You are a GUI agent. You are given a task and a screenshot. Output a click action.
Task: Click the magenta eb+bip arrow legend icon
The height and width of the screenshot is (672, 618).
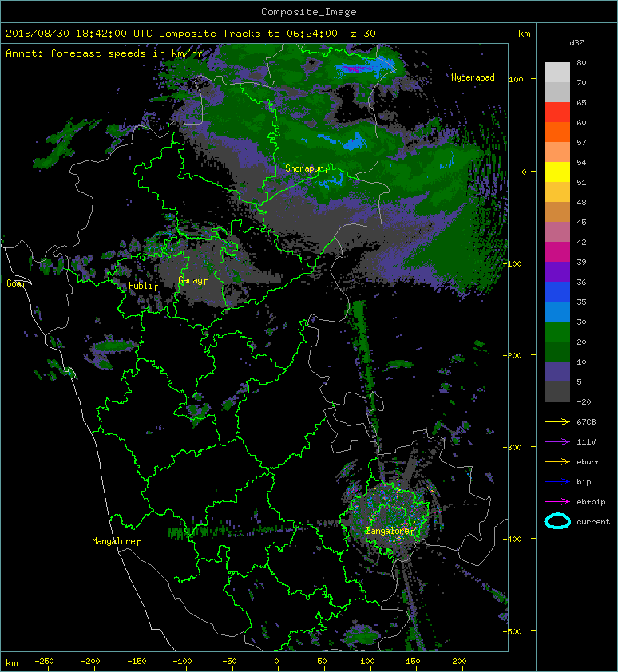click(x=557, y=502)
